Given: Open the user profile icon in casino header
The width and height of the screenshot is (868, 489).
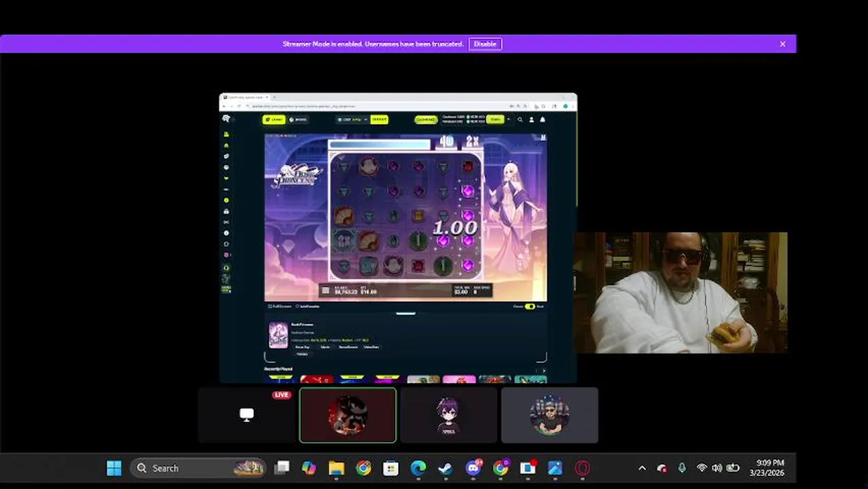Looking at the screenshot, I should 531,120.
